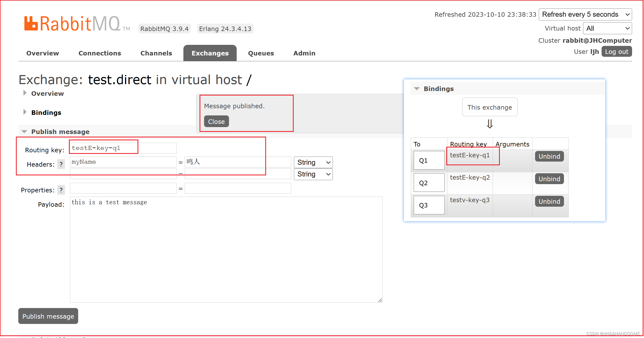Switch to the Queues tab
The width and height of the screenshot is (644, 338).
point(261,53)
